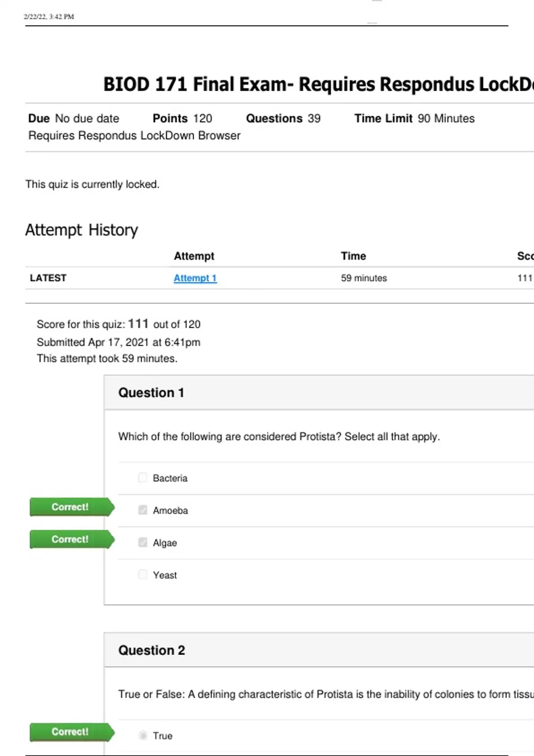Click the LATEST row label
This screenshot has width=534, height=756.
(48, 278)
